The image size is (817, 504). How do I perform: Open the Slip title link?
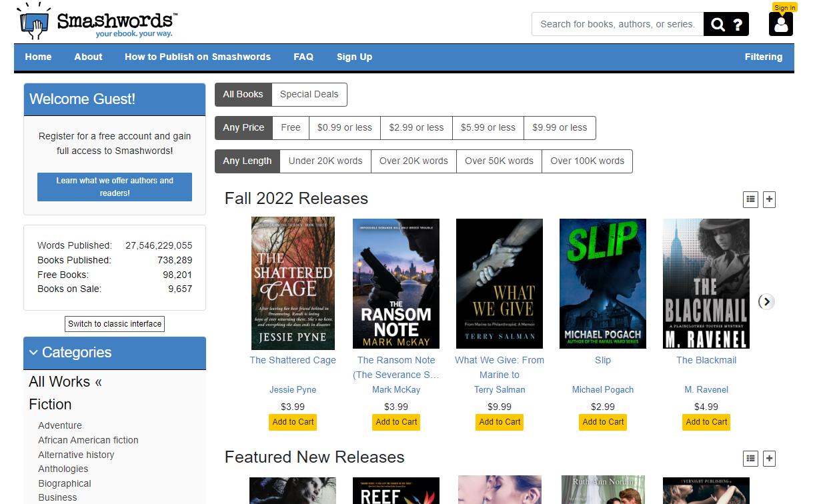coord(603,361)
